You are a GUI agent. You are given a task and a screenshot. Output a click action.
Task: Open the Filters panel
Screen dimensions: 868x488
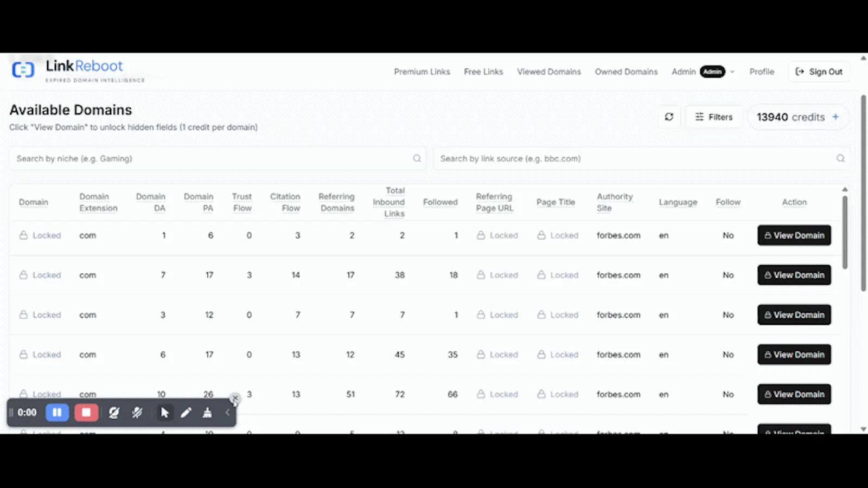tap(714, 117)
